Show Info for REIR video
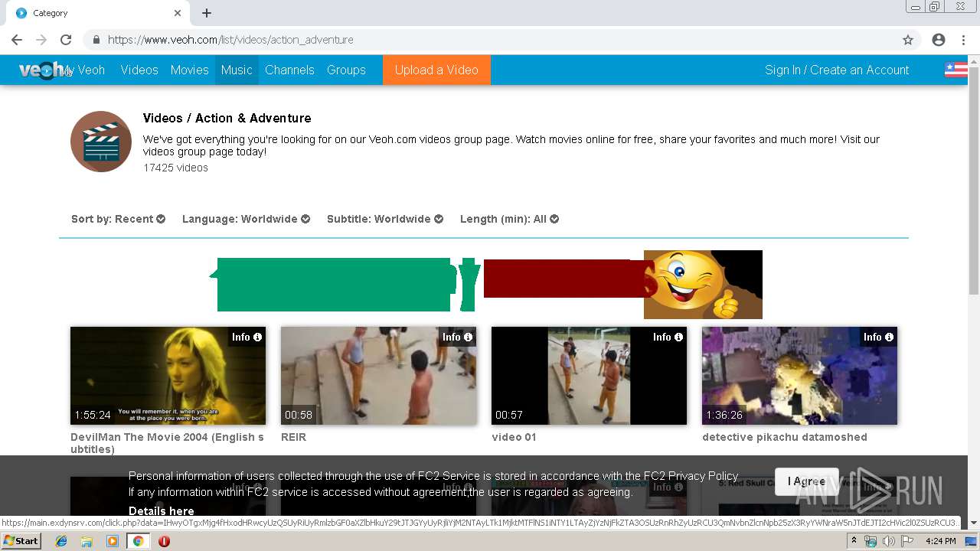The height and width of the screenshot is (551, 980). (457, 337)
